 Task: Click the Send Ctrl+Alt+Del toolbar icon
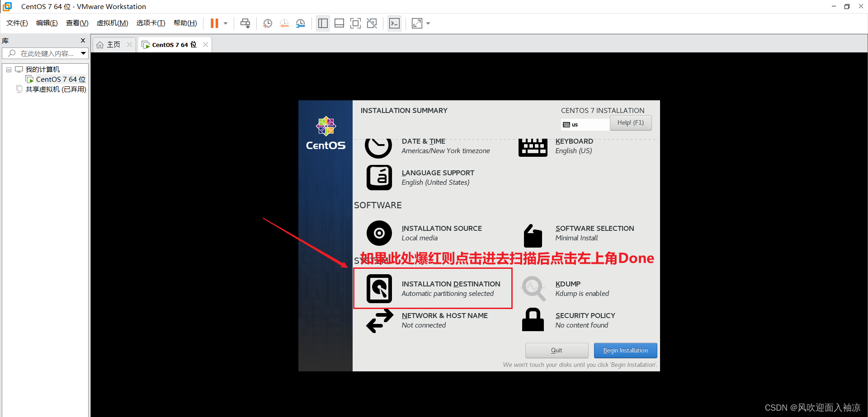[x=245, y=23]
